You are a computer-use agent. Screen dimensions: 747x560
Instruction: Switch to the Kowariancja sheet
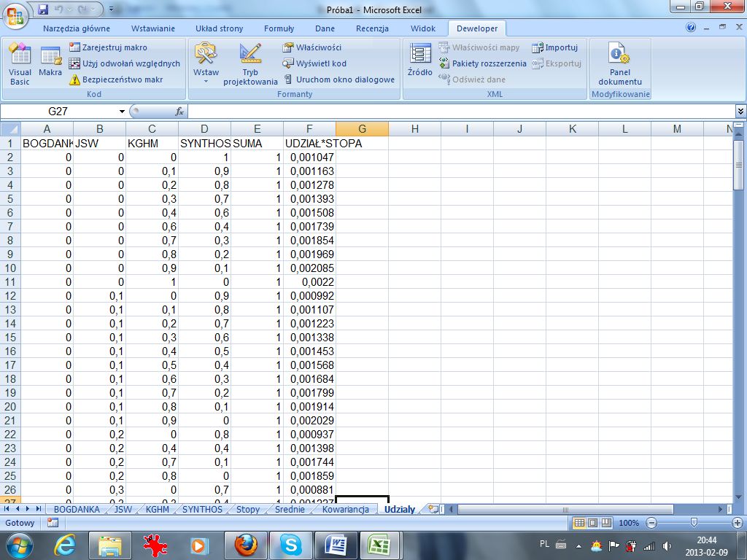345,509
